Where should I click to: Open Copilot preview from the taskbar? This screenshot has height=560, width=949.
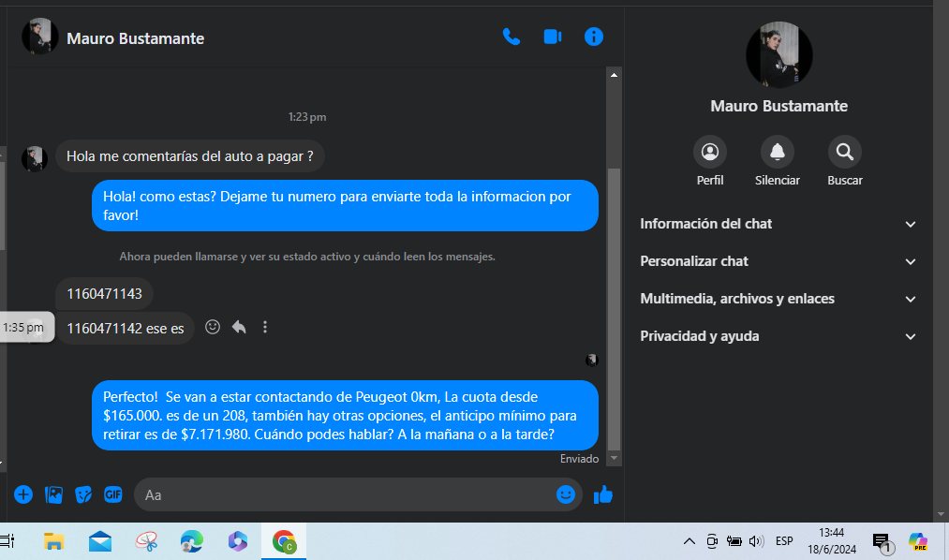click(918, 541)
